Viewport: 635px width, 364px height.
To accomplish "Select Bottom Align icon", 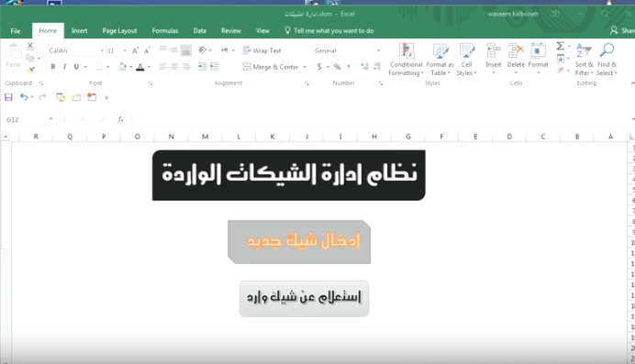I will [186, 50].
